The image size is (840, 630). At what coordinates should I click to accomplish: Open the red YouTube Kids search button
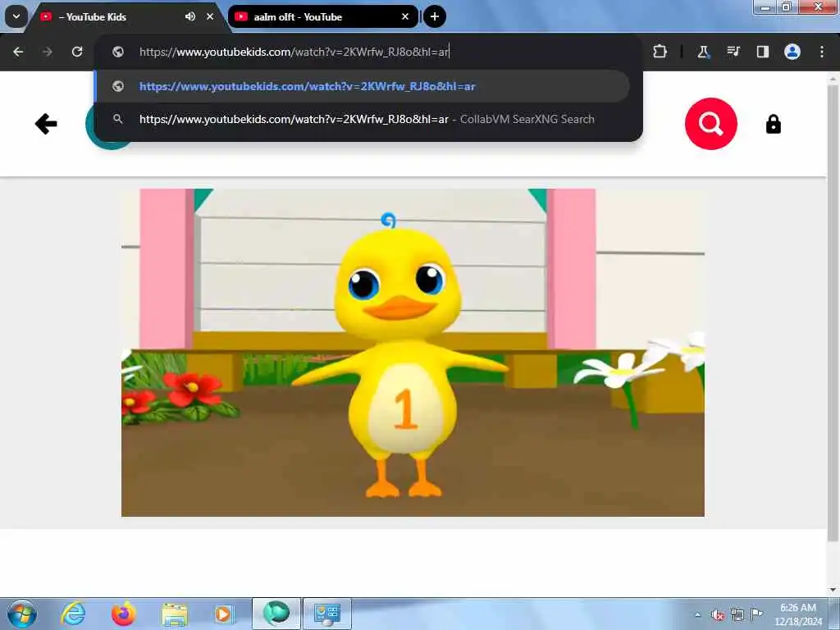pos(711,124)
